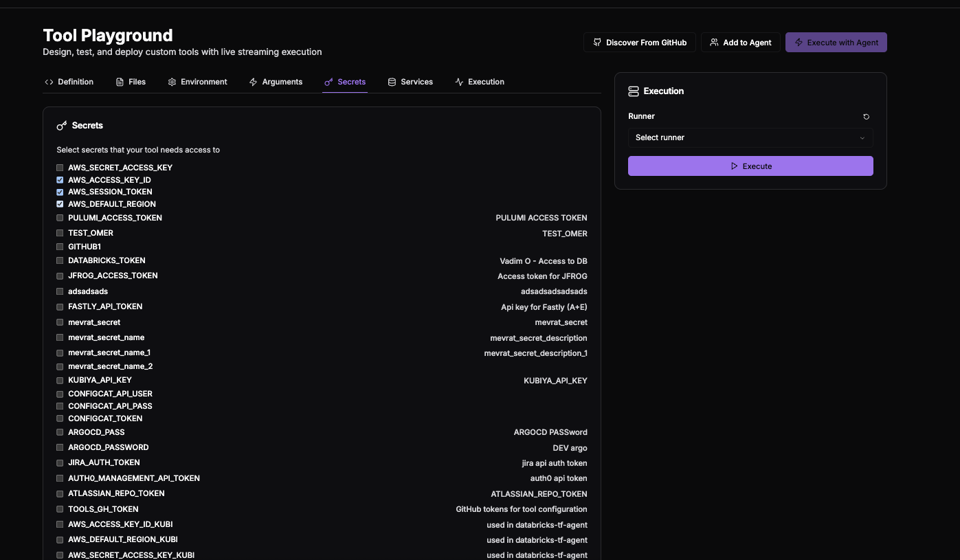Click 'auth0 api token' description
This screenshot has height=560, width=960.
[559, 478]
